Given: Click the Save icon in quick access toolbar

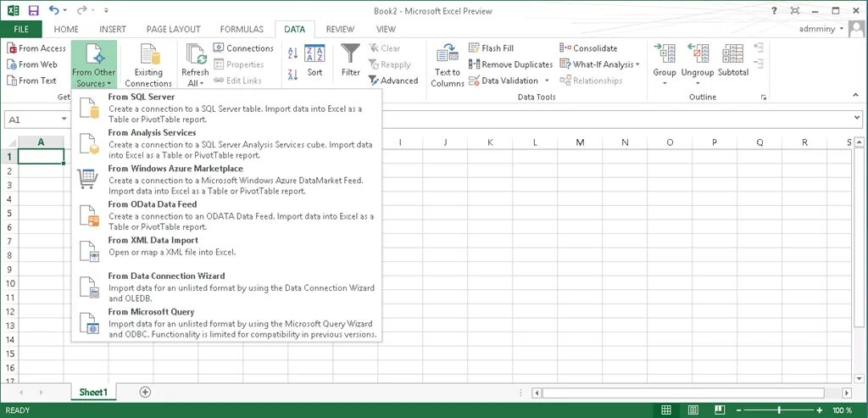Looking at the screenshot, I should click(x=33, y=10).
